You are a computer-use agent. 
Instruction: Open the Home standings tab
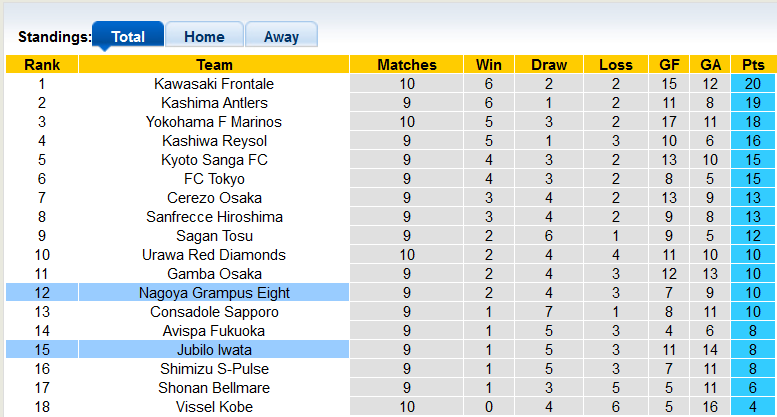tap(204, 37)
